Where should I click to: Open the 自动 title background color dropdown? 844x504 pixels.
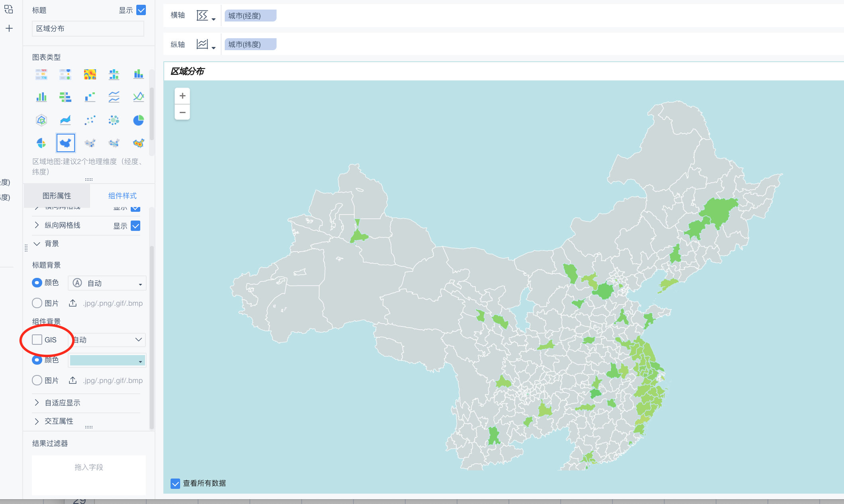point(107,283)
